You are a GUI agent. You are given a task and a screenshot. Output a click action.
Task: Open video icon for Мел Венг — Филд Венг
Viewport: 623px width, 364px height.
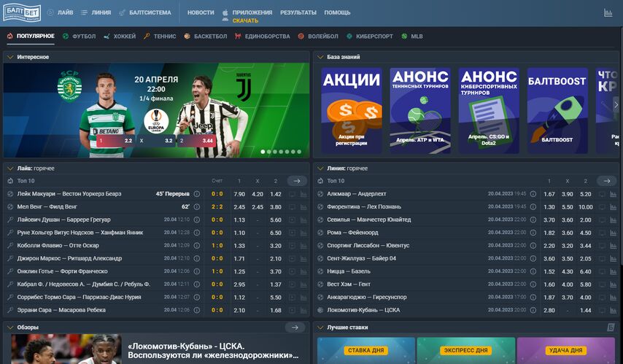[292, 207]
